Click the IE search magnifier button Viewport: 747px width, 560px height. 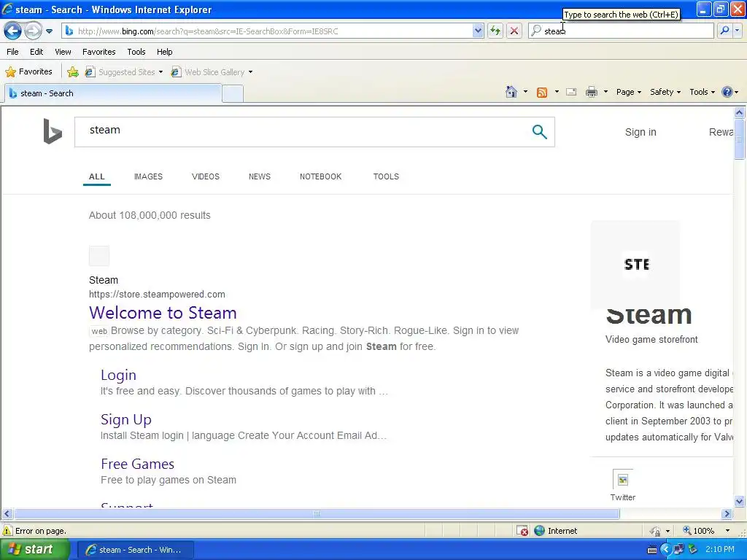click(724, 31)
